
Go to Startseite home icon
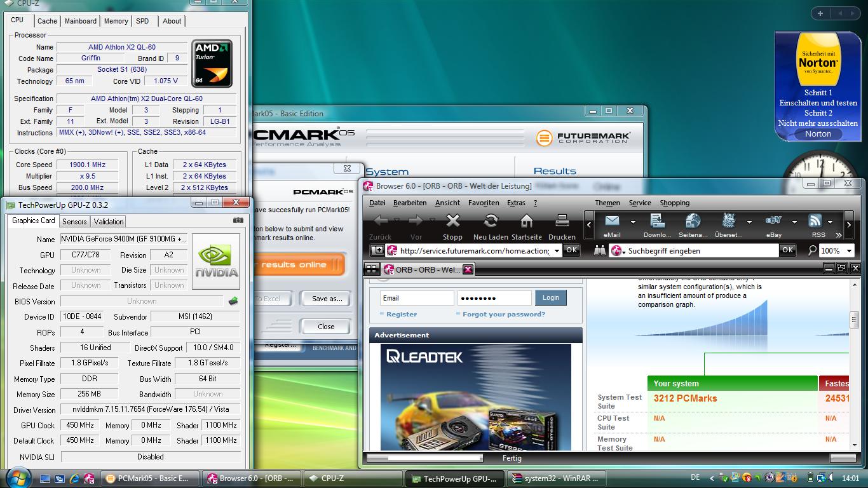[526, 221]
